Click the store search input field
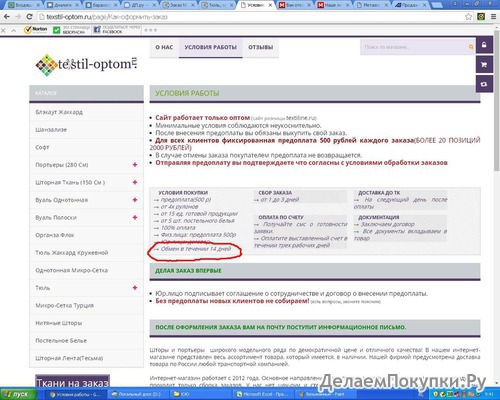Image resolution: width=500 pixels, height=400 pixels. click(x=414, y=47)
